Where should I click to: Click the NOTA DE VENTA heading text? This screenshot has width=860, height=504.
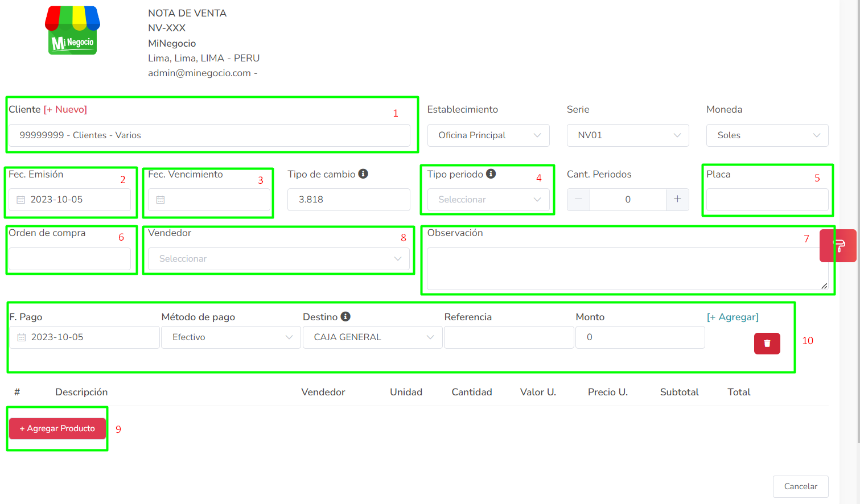coord(187,13)
